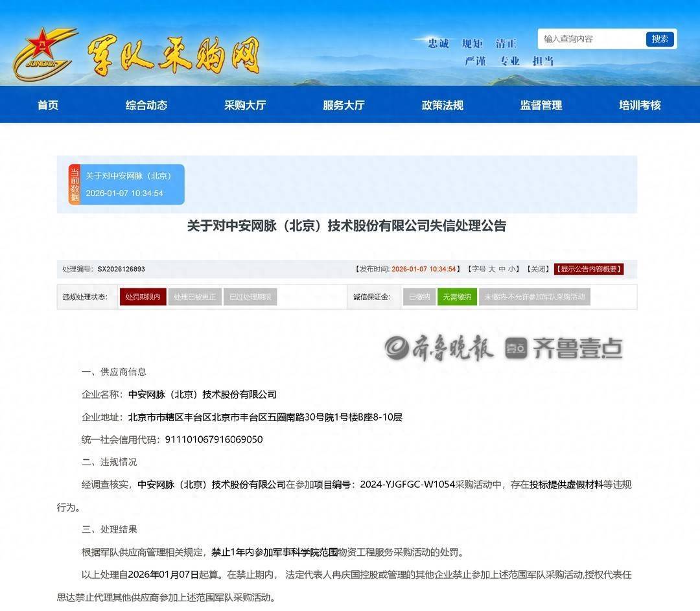Viewport: 700px width, 611px height.
Task: Click the 齐鲁壹点 watermark logo
Action: coord(564,349)
